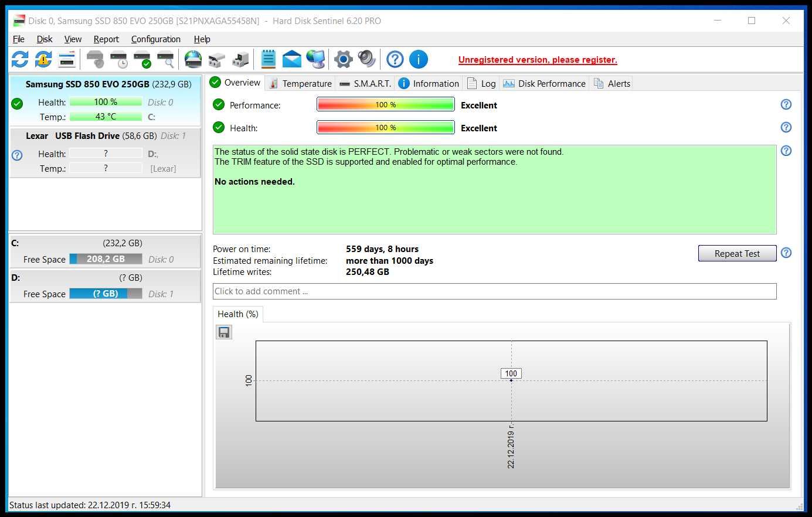Open the File menu
812x517 pixels.
19,39
